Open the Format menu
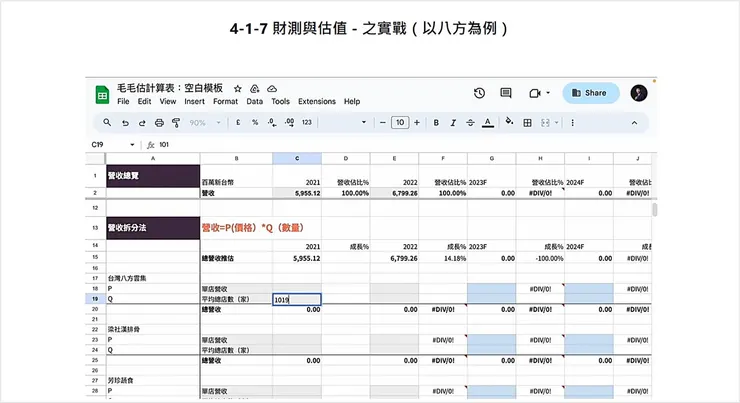 (x=225, y=101)
